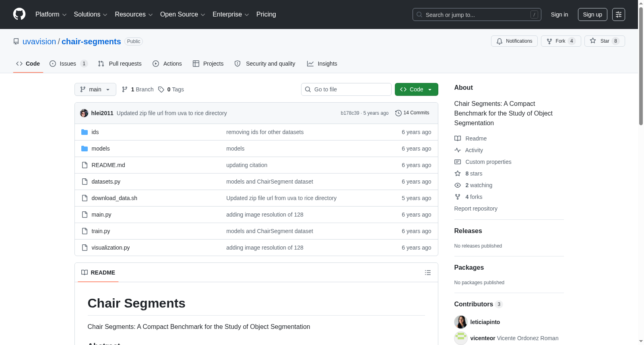Select the README tab heading
The image size is (644, 345).
point(98,273)
